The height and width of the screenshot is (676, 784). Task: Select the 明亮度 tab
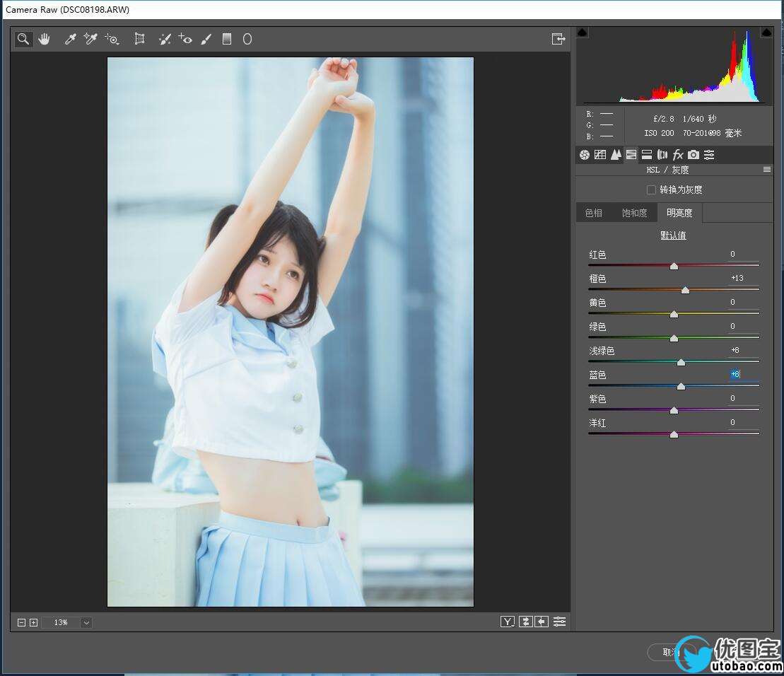[679, 213]
